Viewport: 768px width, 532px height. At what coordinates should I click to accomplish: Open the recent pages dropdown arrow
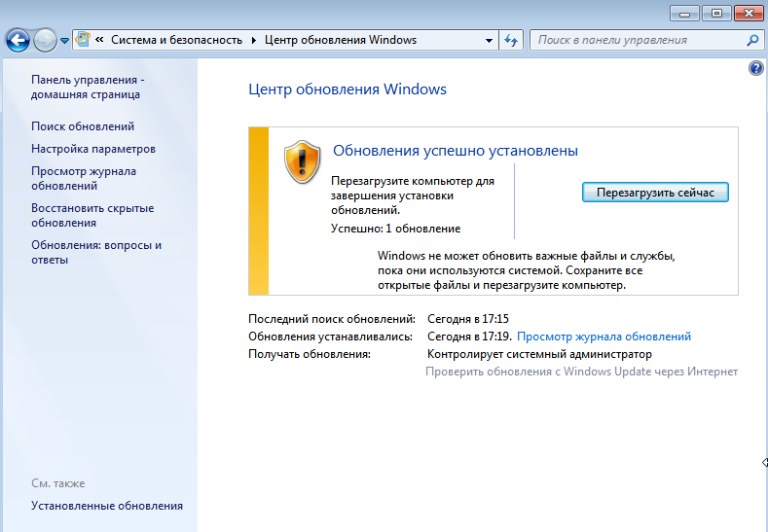point(64,41)
